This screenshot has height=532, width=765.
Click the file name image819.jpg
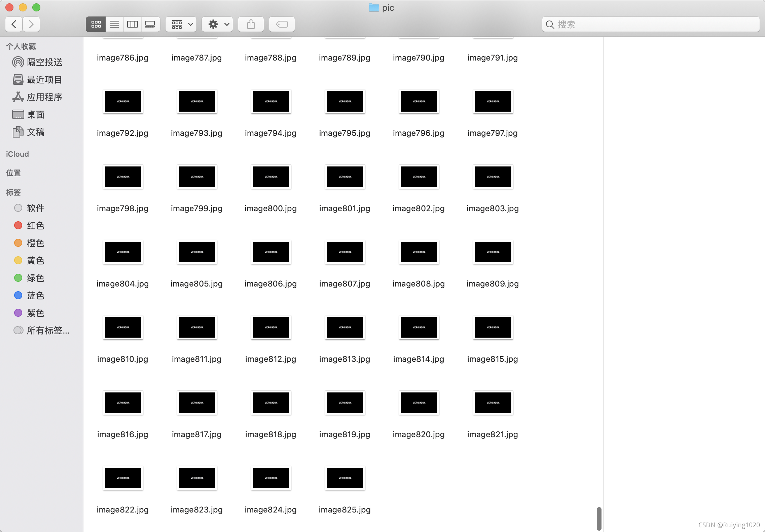tap(345, 434)
